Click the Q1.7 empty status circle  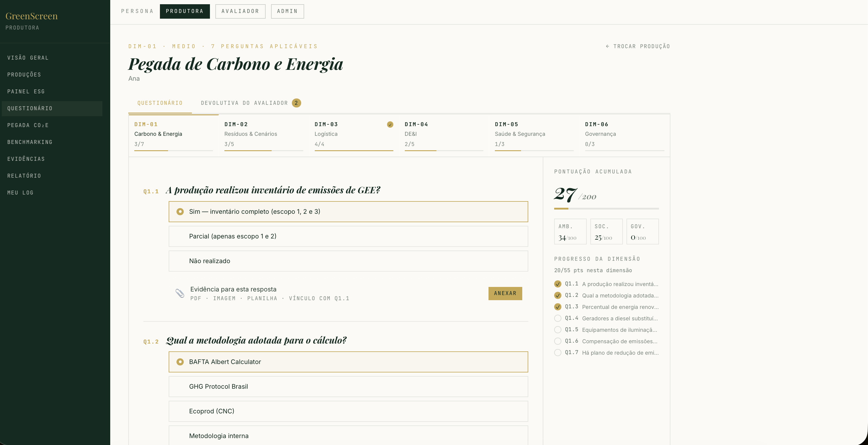(x=558, y=353)
